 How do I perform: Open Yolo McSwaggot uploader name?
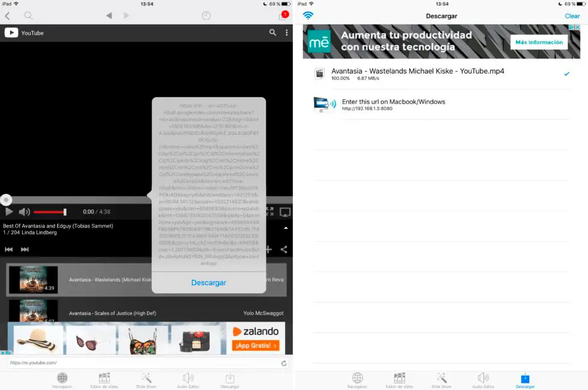(x=263, y=313)
